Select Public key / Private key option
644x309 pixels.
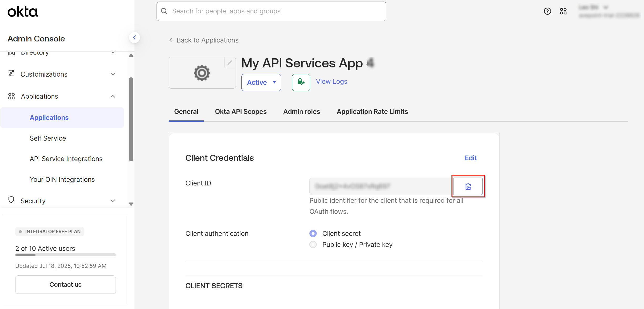coord(313,244)
